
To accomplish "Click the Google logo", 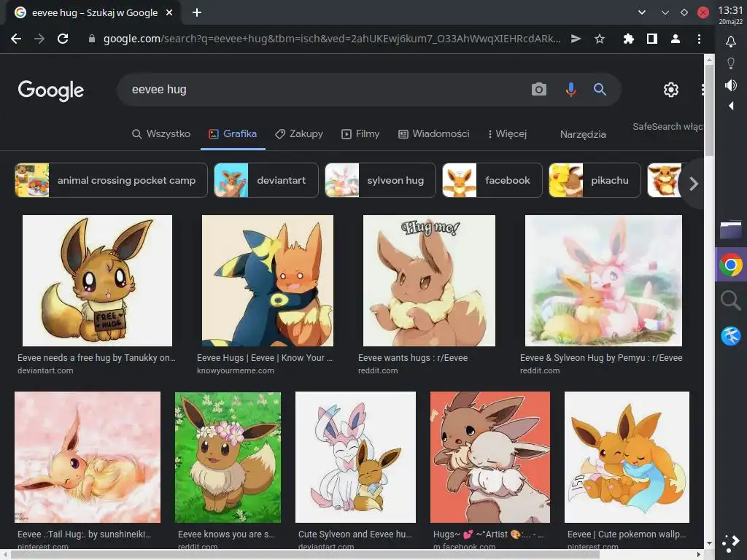I will (x=51, y=90).
